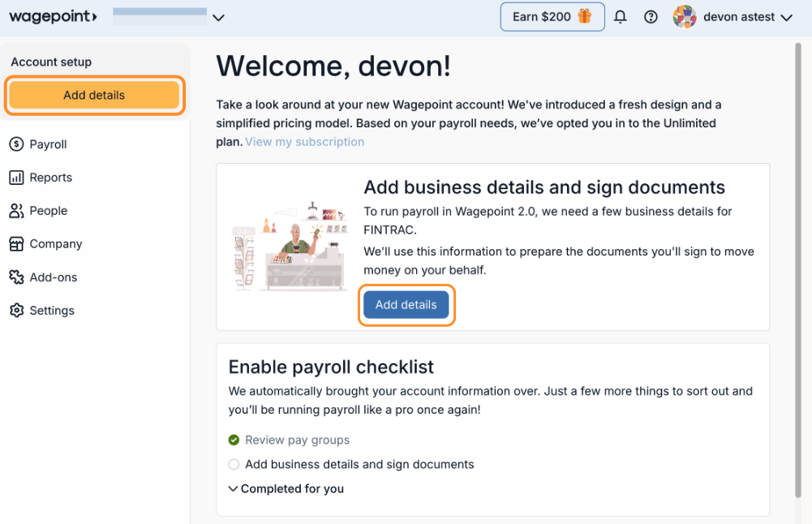812x524 pixels.
Task: Expand the devon astest account menu chevron
Action: tap(787, 18)
